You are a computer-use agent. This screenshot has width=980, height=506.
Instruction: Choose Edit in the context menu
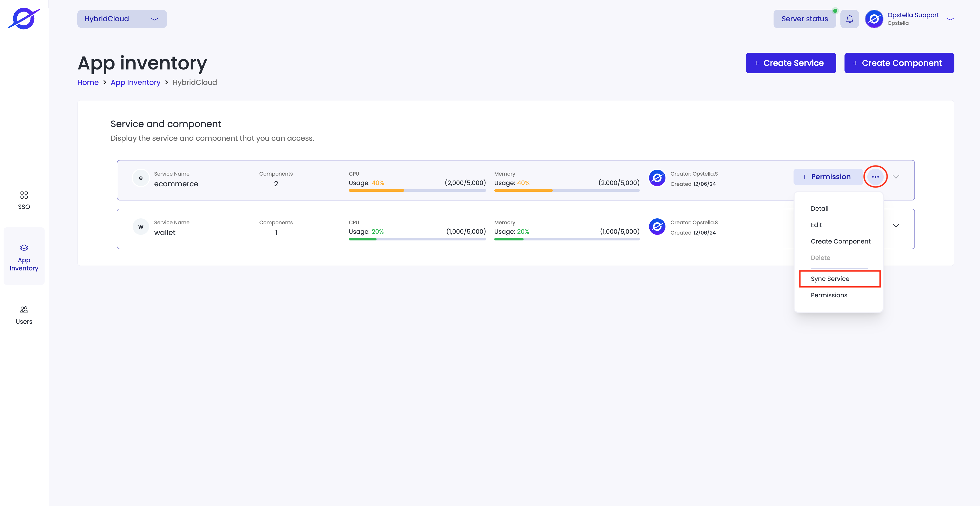click(816, 225)
